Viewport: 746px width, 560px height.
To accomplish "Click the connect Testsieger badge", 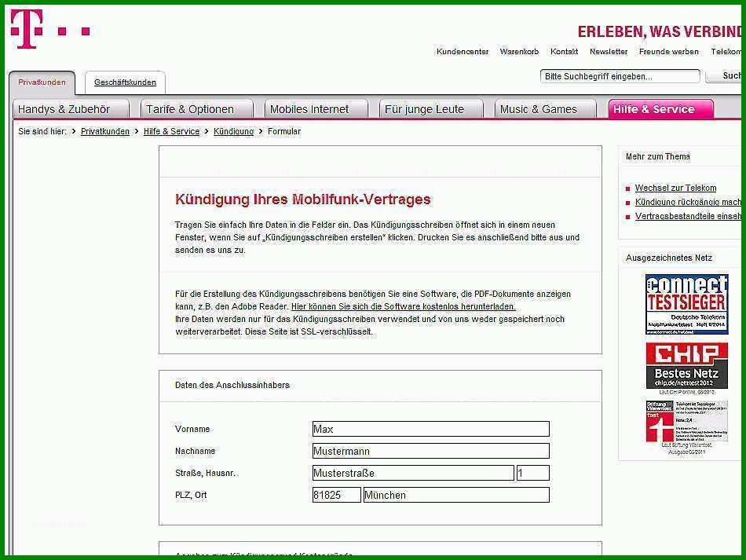I will point(686,304).
